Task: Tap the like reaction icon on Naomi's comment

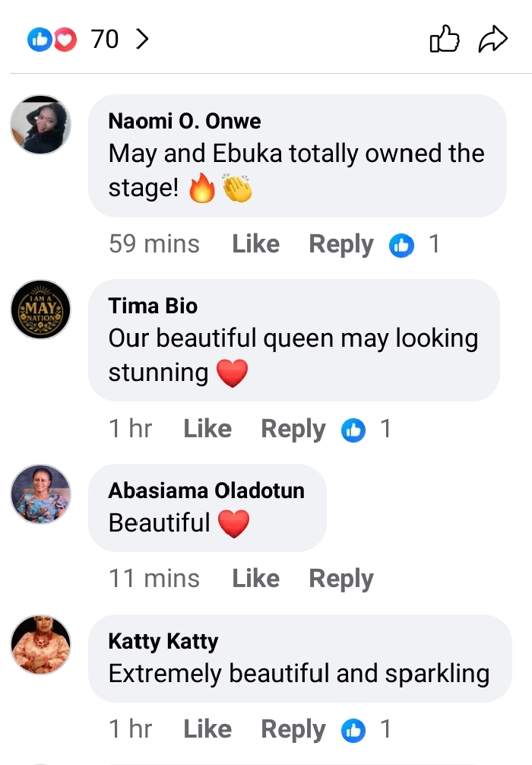Action: [401, 245]
